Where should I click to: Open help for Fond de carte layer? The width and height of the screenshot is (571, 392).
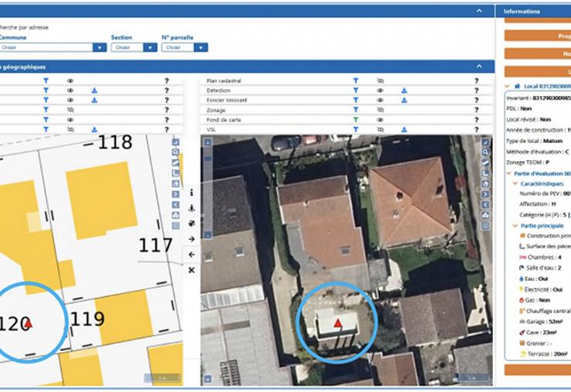point(476,120)
